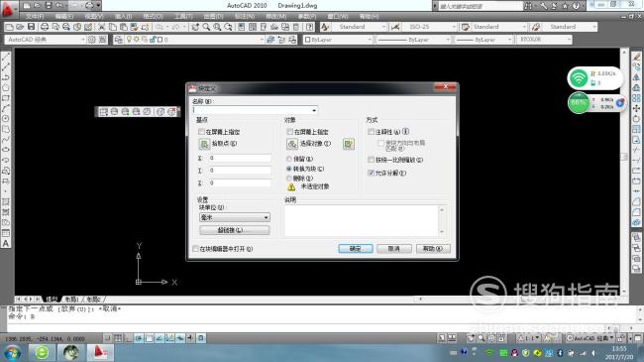This screenshot has height=362, width=644.
Task: Expand the 名称 name combo box
Action: (x=314, y=110)
